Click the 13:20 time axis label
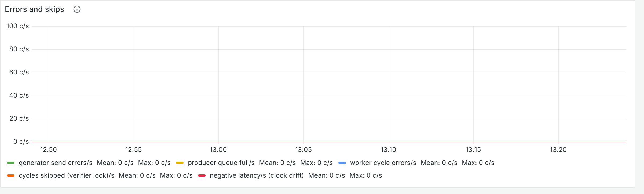This screenshot has height=194, width=644. pos(558,150)
